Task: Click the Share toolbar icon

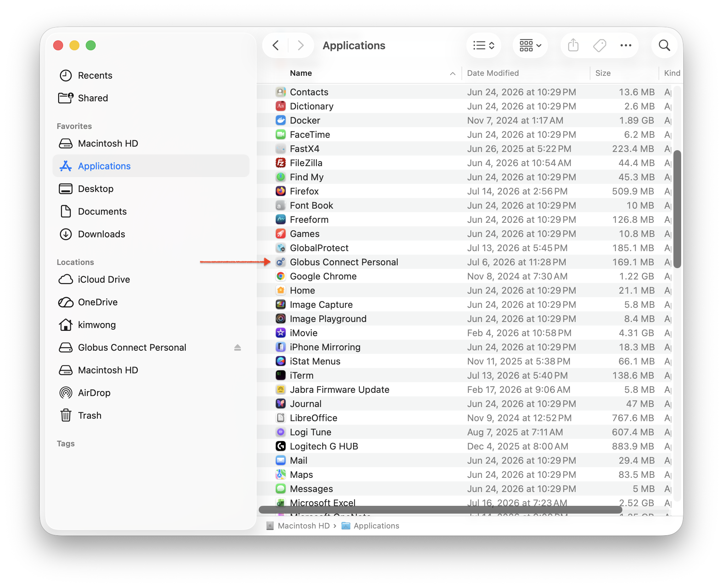Action: [573, 45]
